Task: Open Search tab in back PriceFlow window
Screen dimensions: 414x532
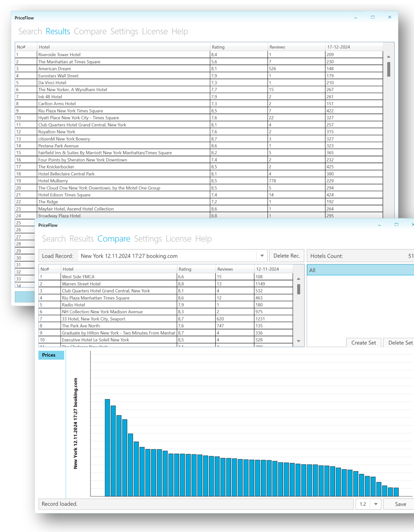Action: (x=30, y=31)
